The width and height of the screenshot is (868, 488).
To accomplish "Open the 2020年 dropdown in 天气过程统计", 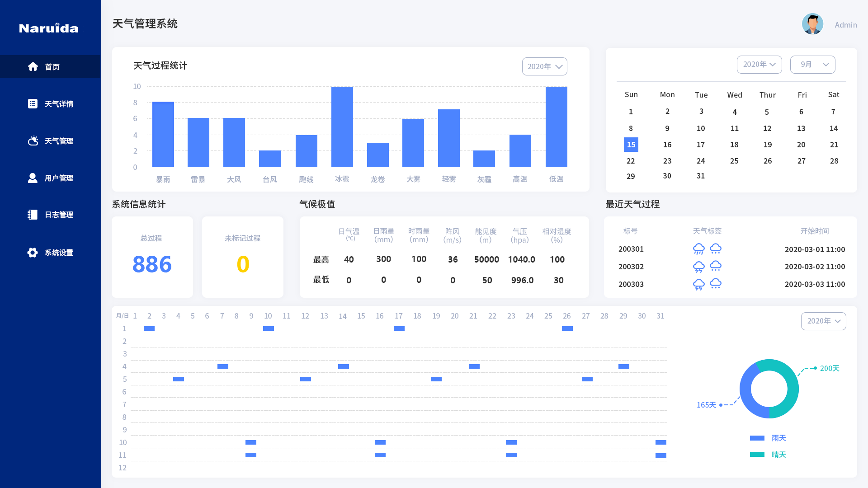I will click(544, 66).
